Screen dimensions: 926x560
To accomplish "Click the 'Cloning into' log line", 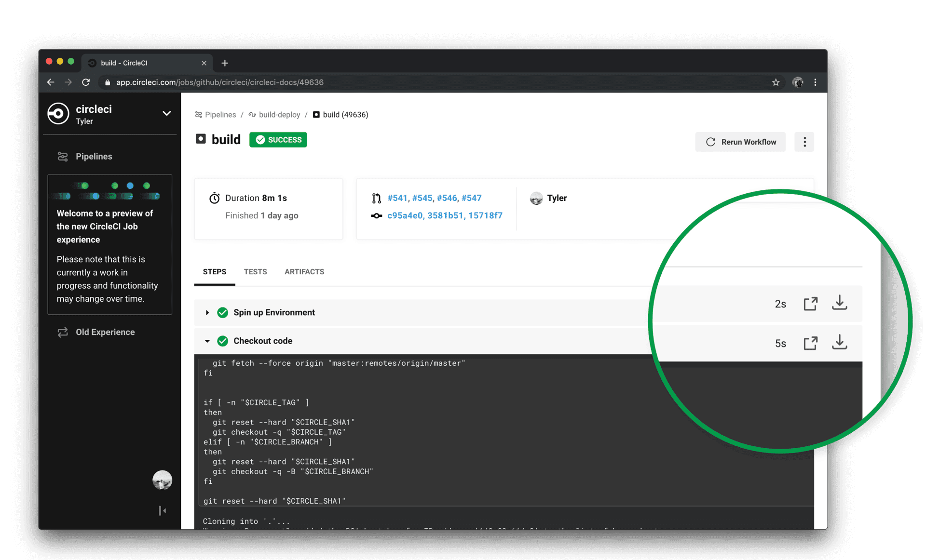I will click(x=246, y=521).
